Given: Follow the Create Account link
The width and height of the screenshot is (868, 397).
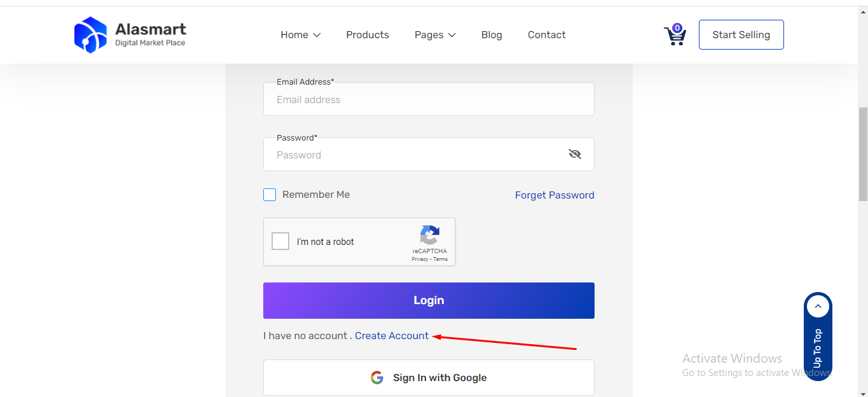Looking at the screenshot, I should click(392, 336).
